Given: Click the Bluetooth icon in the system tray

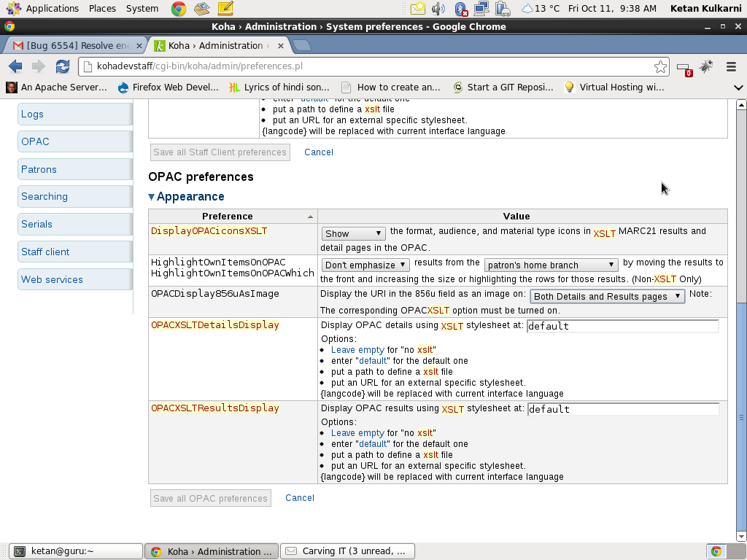Looking at the screenshot, I should point(460,9).
